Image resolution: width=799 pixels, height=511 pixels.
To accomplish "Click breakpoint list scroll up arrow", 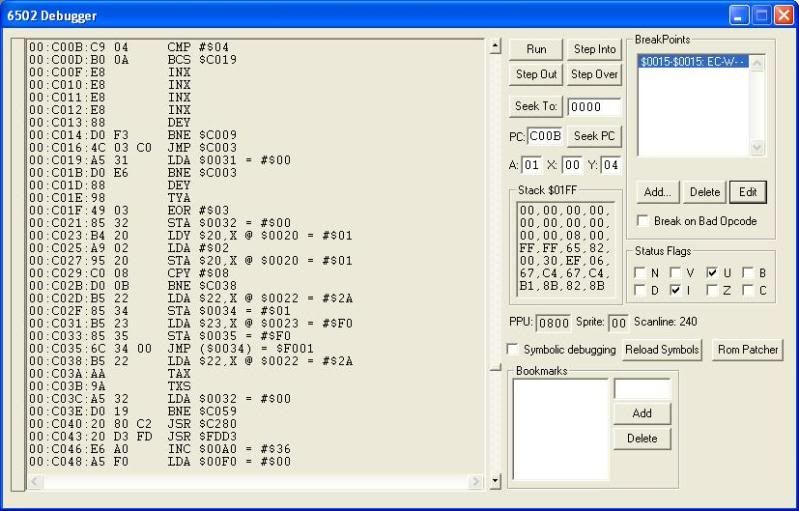I will point(757,63).
